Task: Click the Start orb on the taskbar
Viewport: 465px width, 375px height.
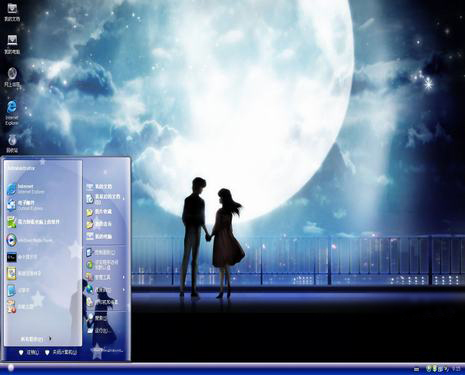Action: [11, 368]
